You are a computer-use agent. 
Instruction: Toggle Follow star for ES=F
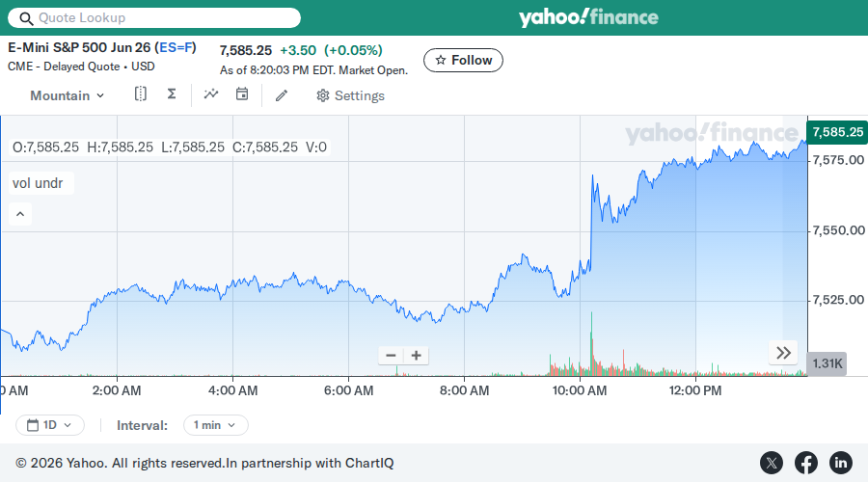pyautogui.click(x=463, y=61)
